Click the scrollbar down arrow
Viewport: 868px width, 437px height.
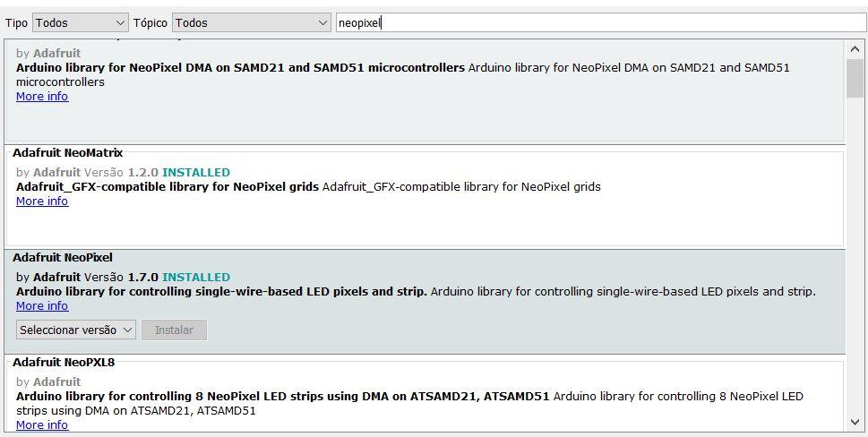[x=855, y=421]
